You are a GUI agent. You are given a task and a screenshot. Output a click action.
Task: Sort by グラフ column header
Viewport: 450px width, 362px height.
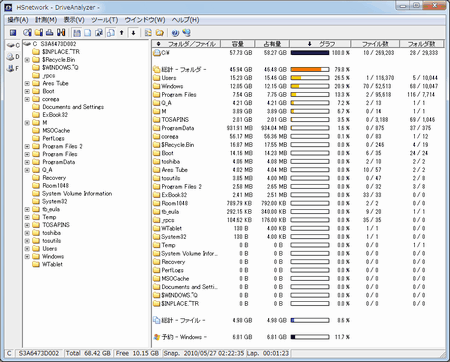pos(320,44)
